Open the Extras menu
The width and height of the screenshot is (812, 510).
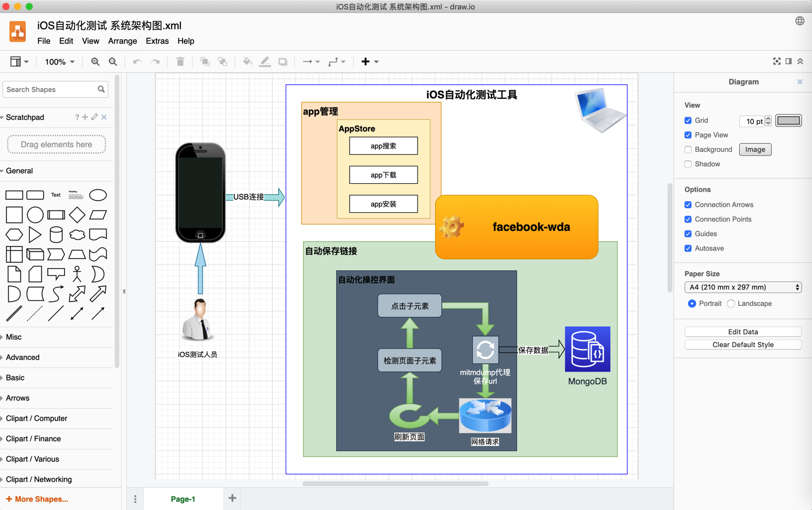pyautogui.click(x=157, y=41)
